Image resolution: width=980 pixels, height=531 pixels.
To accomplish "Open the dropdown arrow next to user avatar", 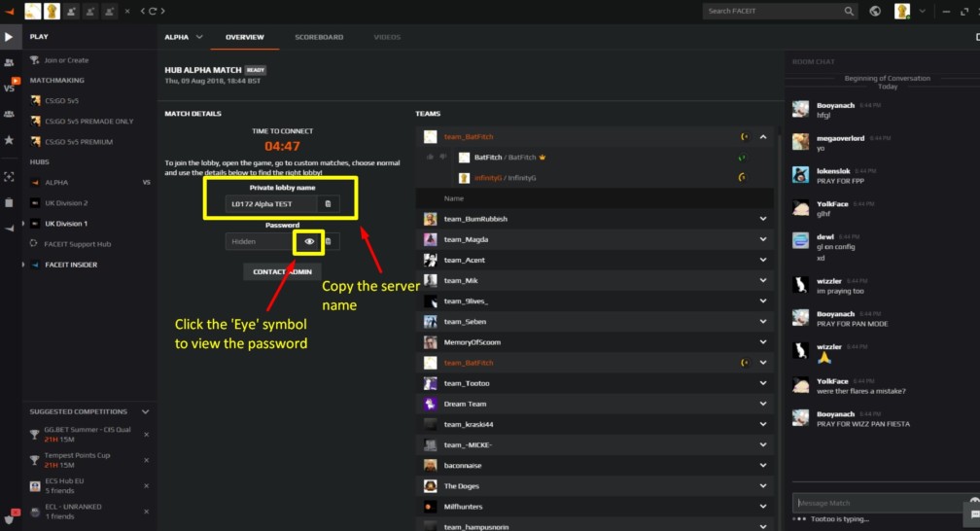I will point(922,11).
